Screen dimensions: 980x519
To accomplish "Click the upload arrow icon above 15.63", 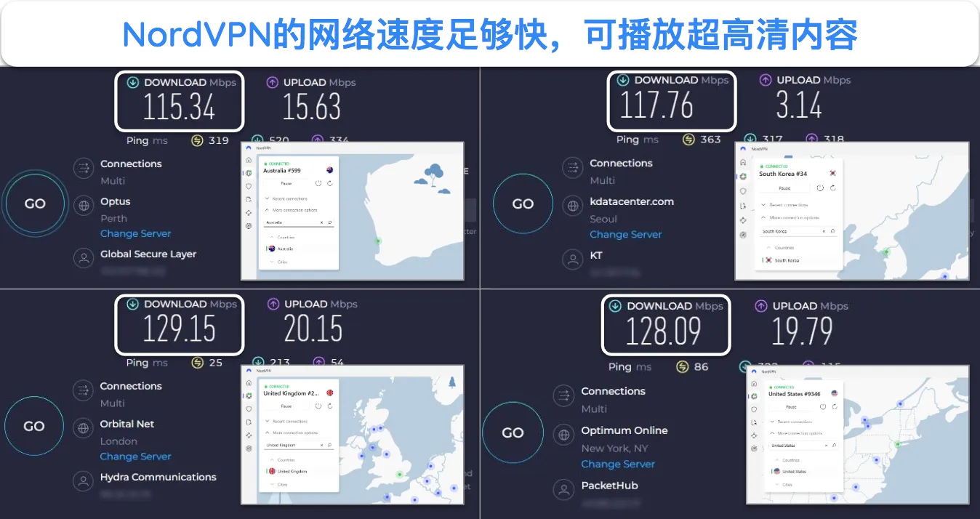I will click(x=273, y=82).
